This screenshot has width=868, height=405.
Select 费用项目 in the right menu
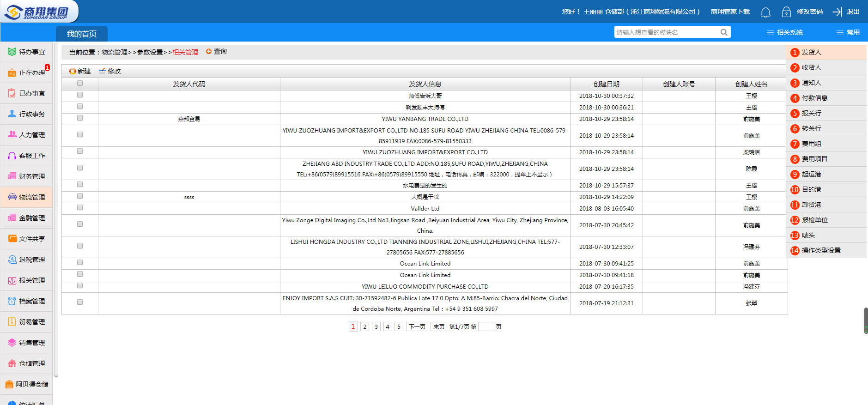[x=826, y=159]
